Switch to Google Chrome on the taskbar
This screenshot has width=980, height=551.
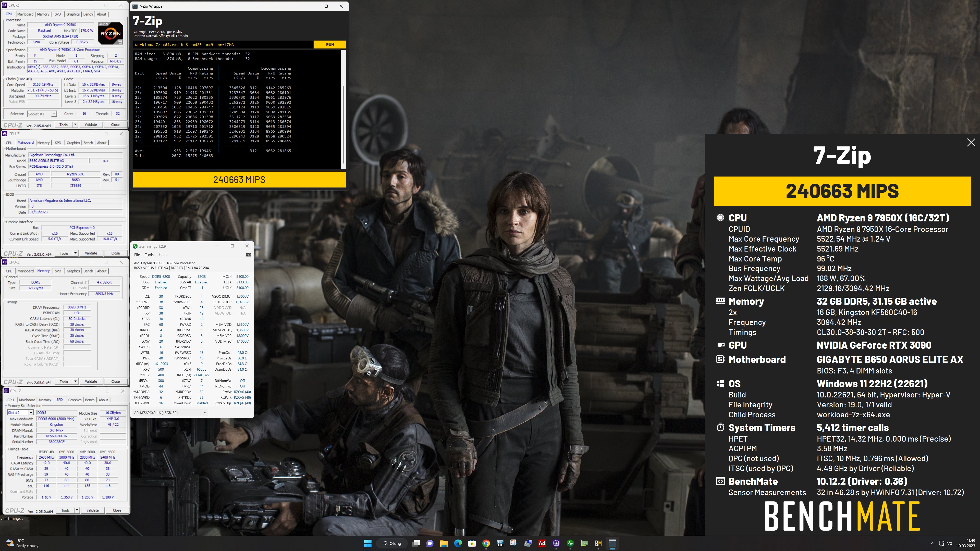[x=486, y=543]
